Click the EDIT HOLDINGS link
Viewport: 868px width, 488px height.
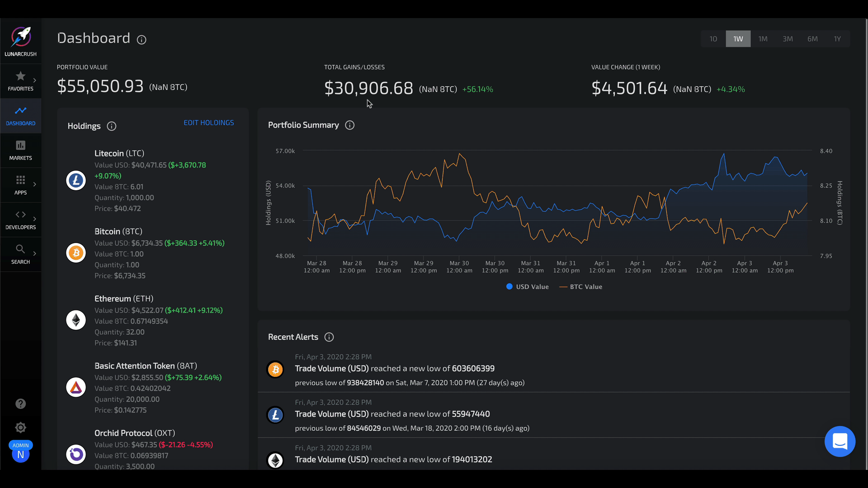click(x=209, y=123)
